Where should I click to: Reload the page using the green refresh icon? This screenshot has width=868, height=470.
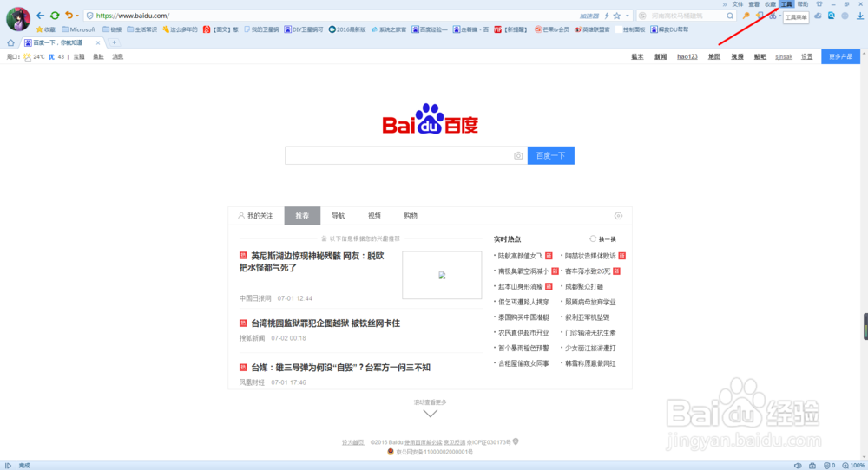(x=55, y=16)
